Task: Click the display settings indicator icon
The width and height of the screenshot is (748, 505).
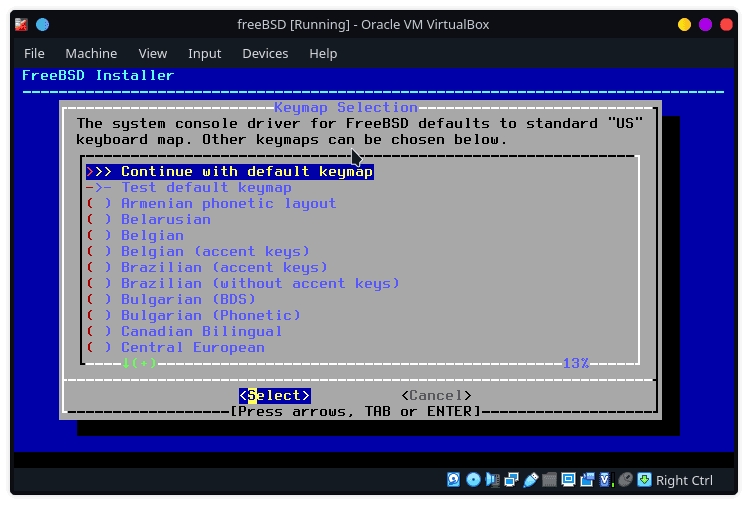Action: [x=568, y=479]
